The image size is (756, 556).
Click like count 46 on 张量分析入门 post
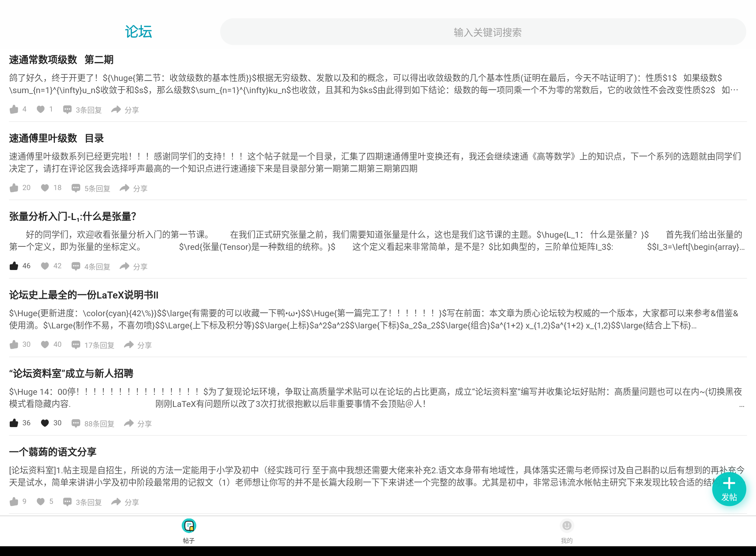[26, 266]
